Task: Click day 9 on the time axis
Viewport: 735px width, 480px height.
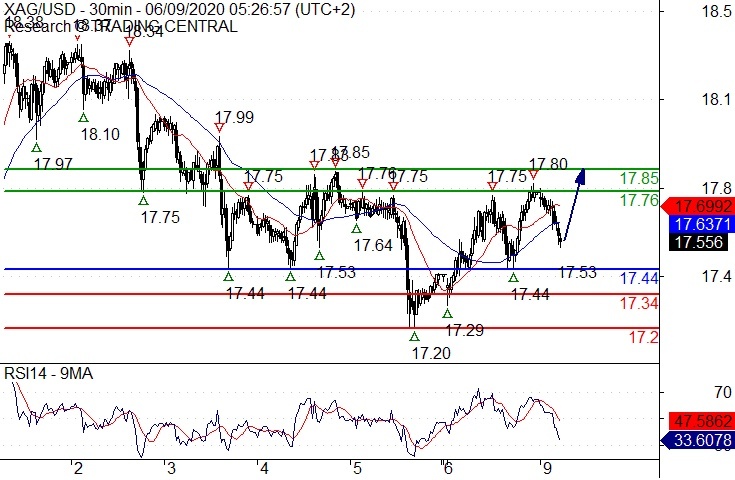Action: tap(546, 468)
